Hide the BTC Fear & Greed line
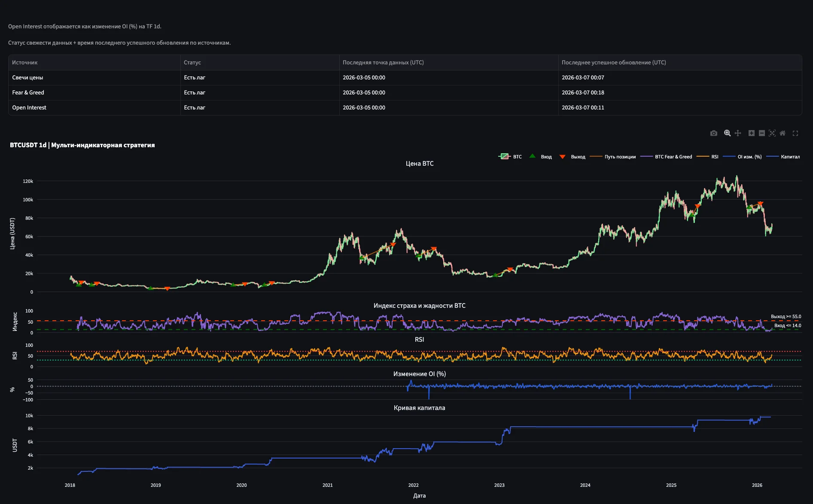813x504 pixels. (674, 157)
